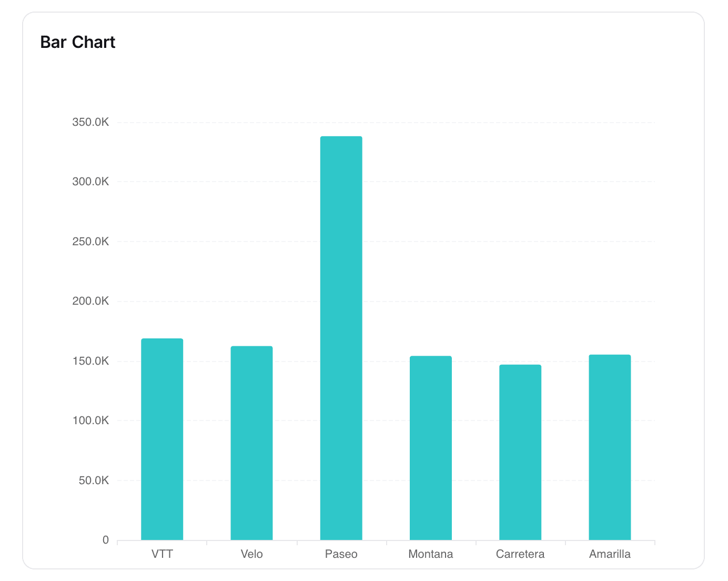Click the Velo bar

pos(251,442)
